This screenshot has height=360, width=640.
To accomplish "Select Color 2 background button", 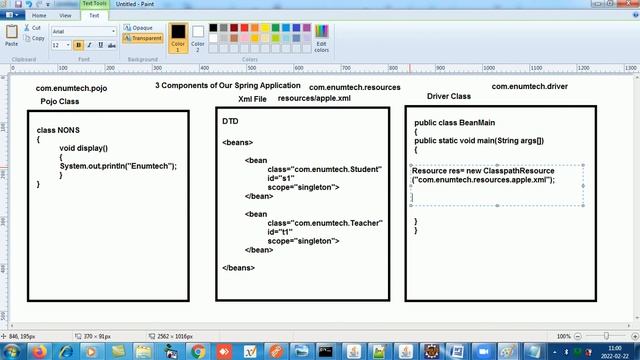I will [198, 38].
